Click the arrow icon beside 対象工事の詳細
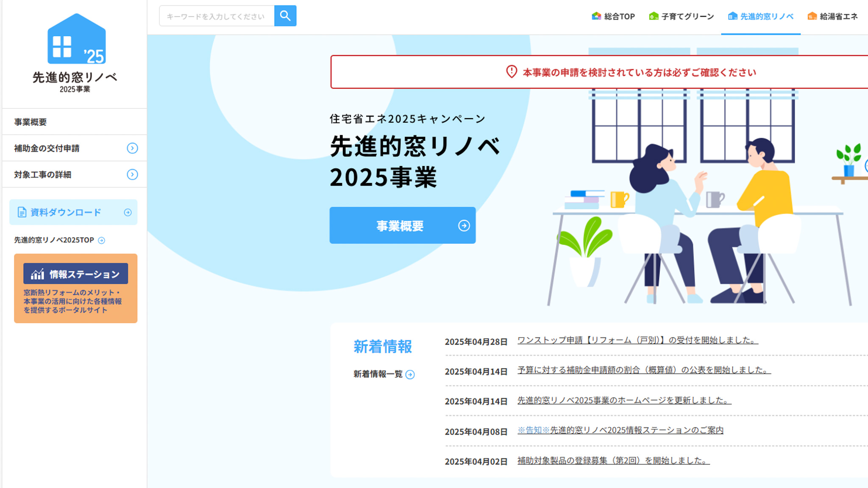The width and height of the screenshot is (868, 488). coord(132,175)
